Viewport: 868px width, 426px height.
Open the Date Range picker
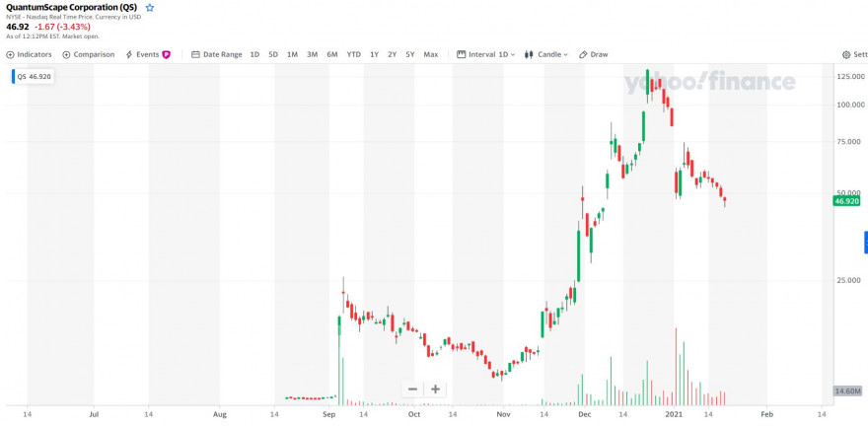[x=217, y=54]
